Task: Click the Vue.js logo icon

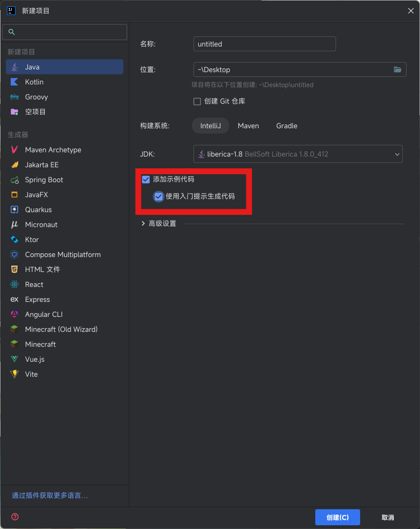Action: point(14,359)
